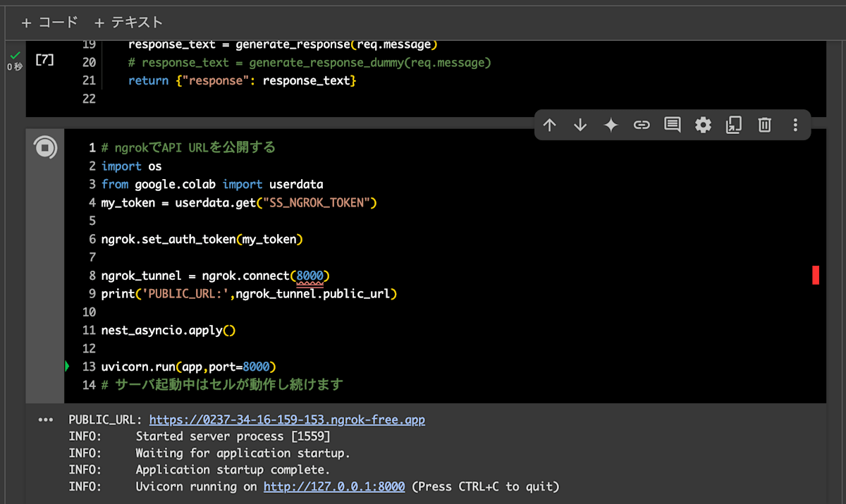Click the '# ngrokでAPI URLを公開する' comment

[188, 148]
